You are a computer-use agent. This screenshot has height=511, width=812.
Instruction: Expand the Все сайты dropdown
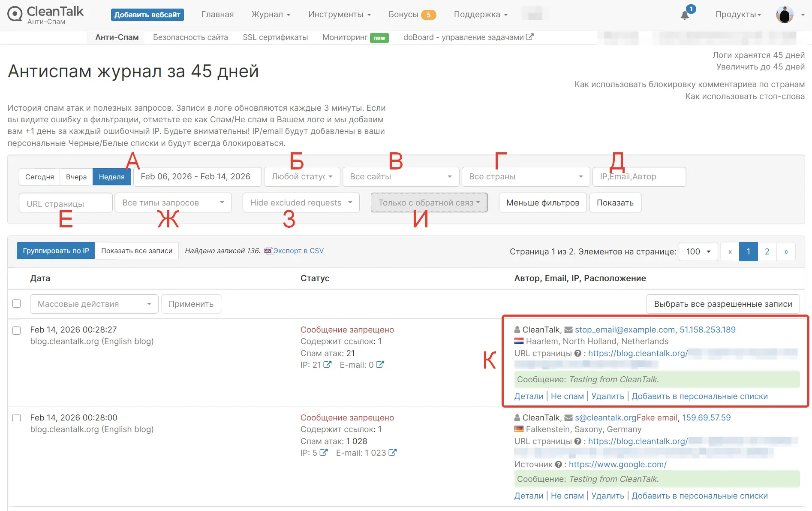point(400,176)
